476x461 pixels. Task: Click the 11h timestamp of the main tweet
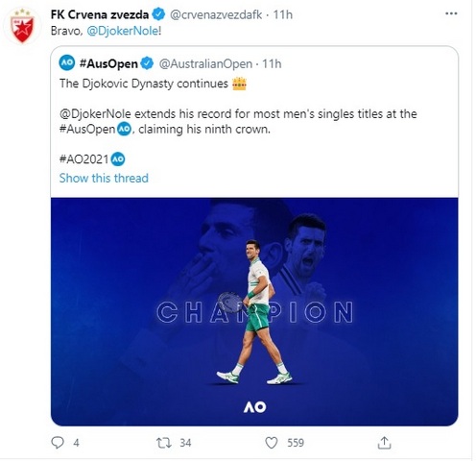click(x=283, y=14)
